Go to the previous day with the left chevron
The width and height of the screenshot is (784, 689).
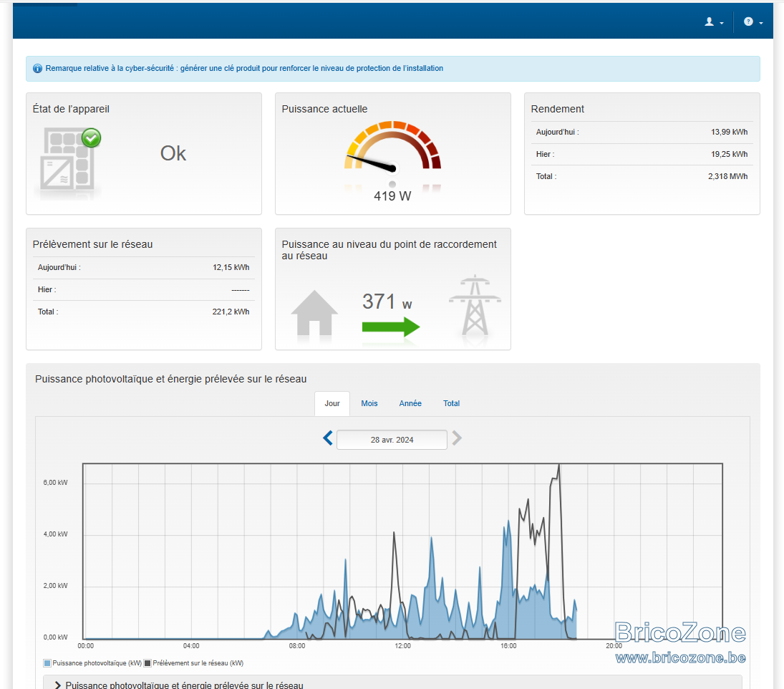pos(328,438)
